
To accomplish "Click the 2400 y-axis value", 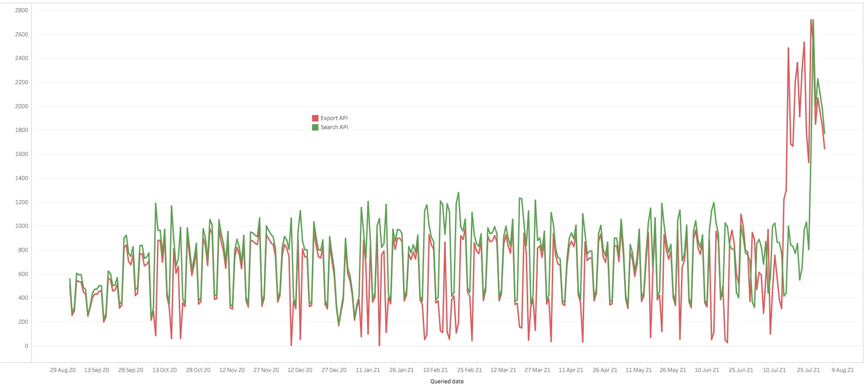I will (x=21, y=58).
